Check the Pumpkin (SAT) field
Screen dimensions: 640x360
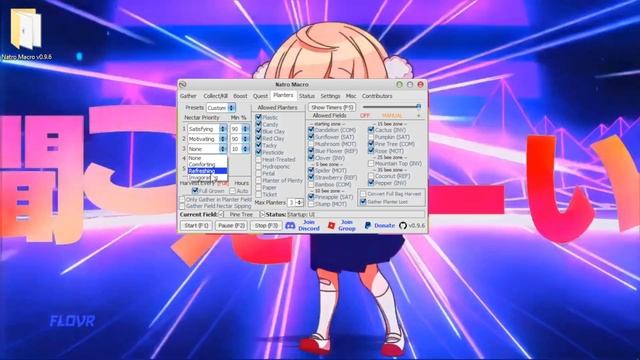coord(371,137)
